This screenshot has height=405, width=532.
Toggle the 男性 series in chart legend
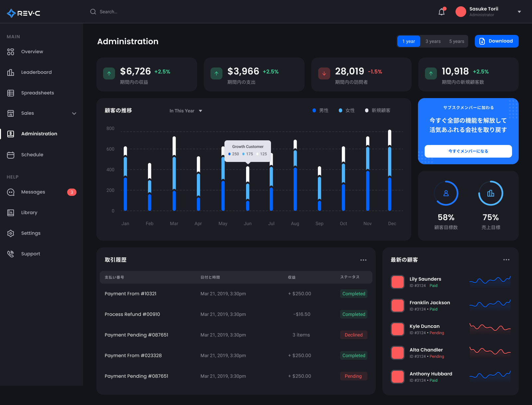click(x=321, y=110)
